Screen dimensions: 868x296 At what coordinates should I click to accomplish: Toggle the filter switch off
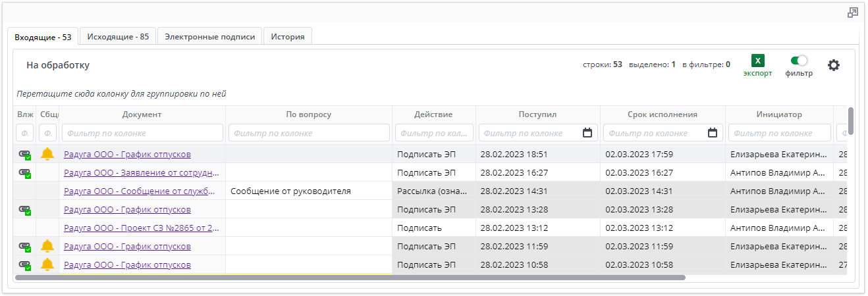point(799,61)
